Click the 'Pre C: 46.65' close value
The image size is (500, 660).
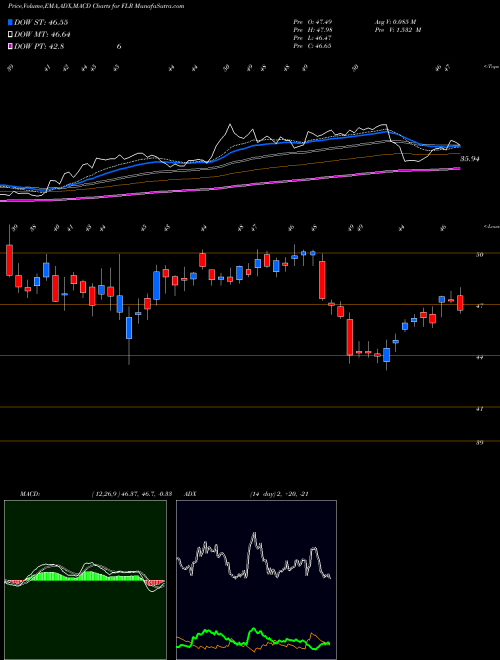click(313, 46)
